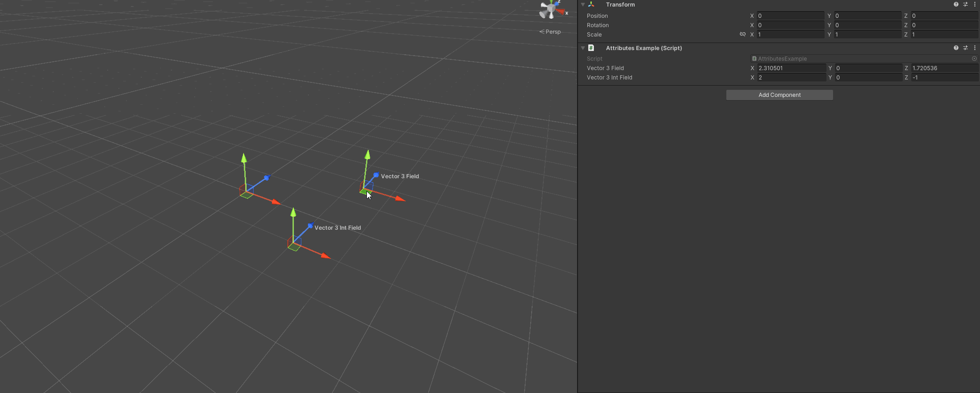
Task: Click Vector 3 Int Field Z input
Action: pos(945,77)
